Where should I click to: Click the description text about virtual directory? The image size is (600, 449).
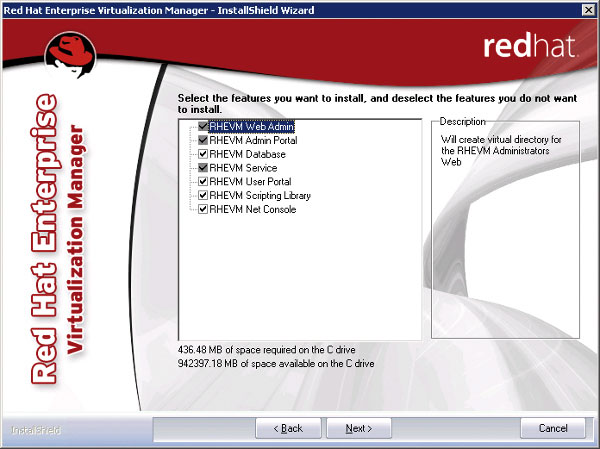(x=501, y=150)
